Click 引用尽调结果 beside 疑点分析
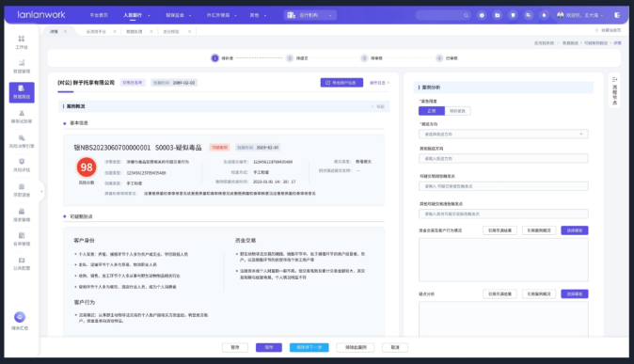This screenshot has width=634, height=364. 499,294
